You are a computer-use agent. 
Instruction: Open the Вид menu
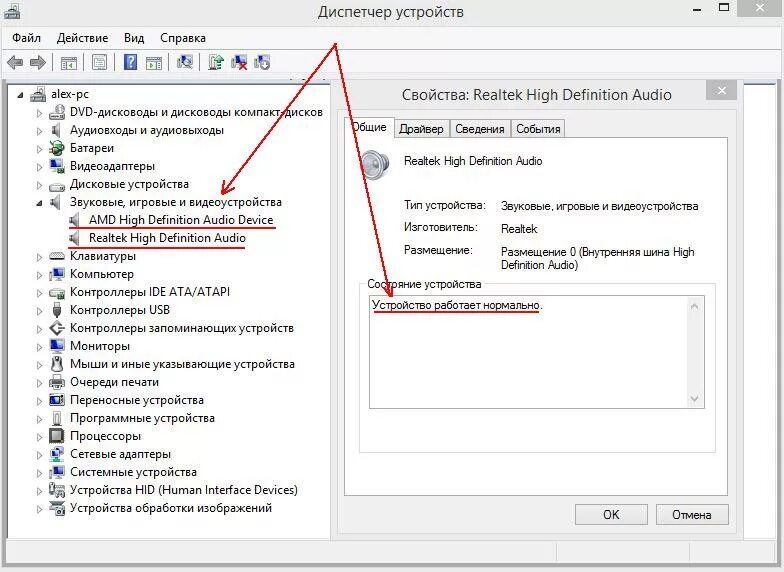click(x=134, y=38)
